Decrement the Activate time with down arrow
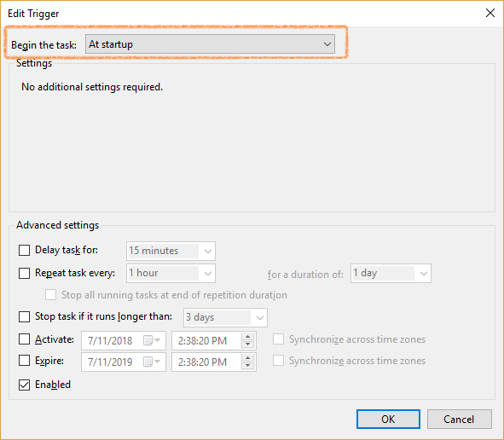The image size is (504, 440). pos(247,344)
